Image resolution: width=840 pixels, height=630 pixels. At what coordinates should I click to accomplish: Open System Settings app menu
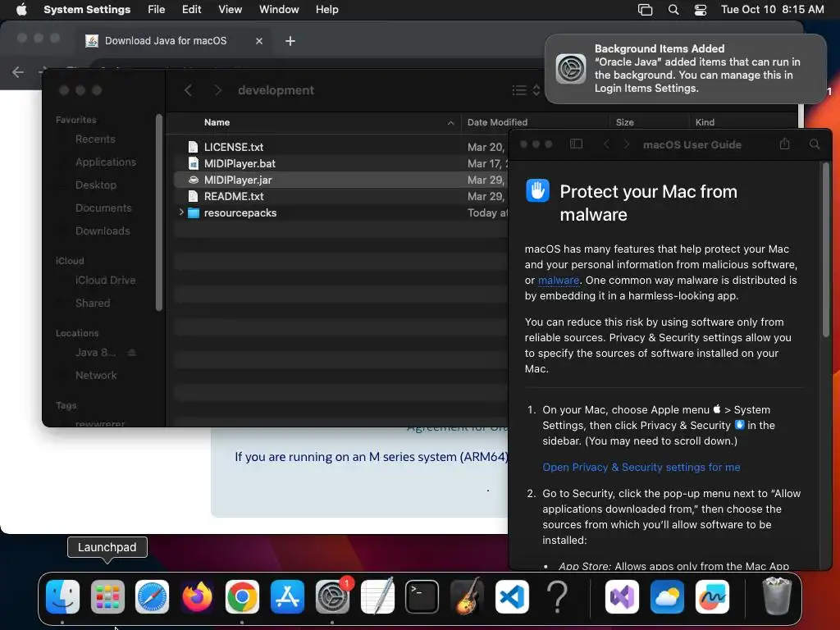(x=87, y=10)
